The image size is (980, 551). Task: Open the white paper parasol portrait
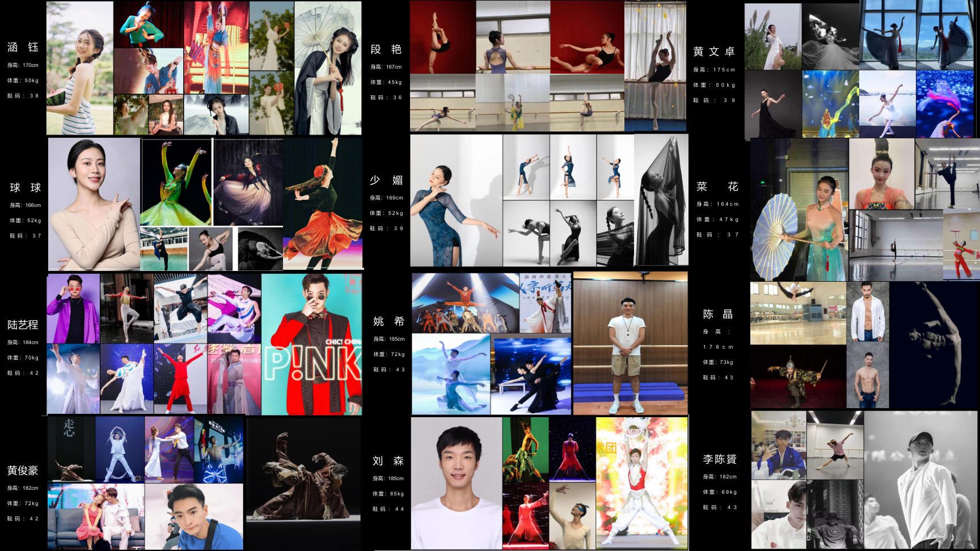(x=328, y=68)
